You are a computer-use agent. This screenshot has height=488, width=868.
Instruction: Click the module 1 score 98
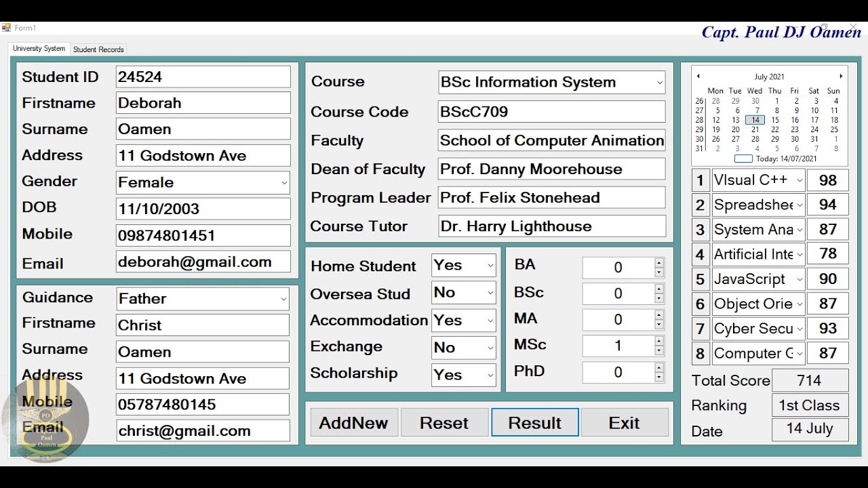pyautogui.click(x=828, y=180)
